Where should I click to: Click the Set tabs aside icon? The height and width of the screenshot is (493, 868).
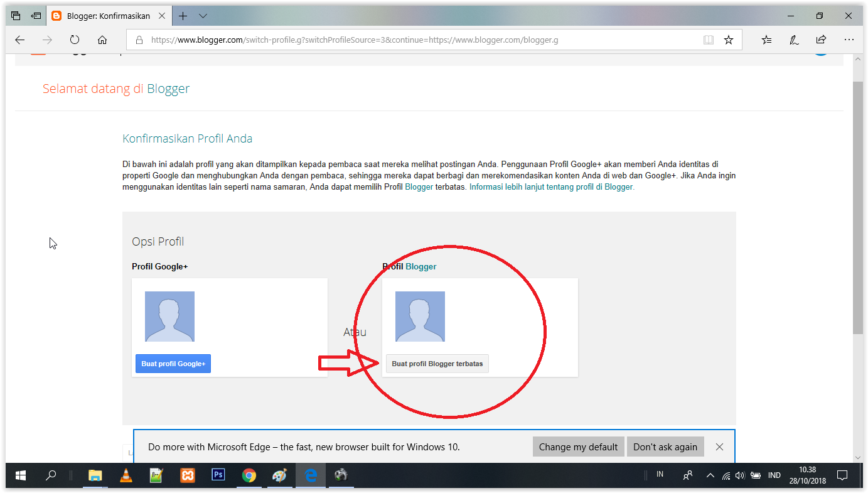[36, 16]
